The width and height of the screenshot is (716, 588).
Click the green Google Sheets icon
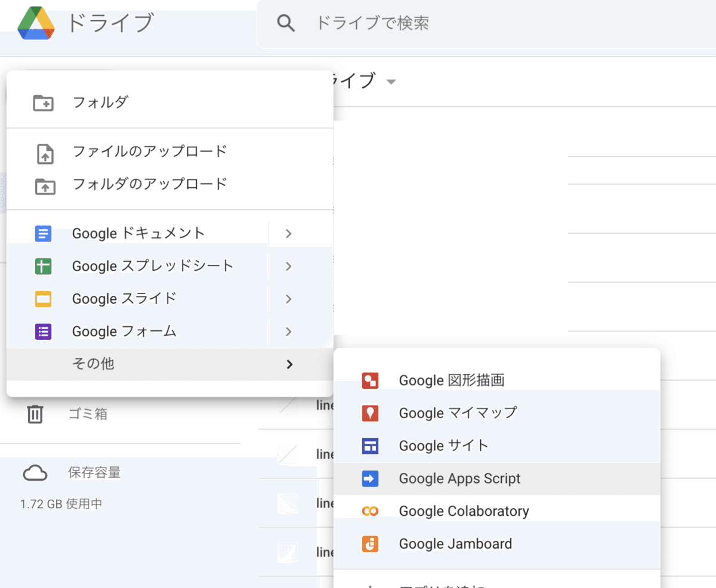point(44,267)
